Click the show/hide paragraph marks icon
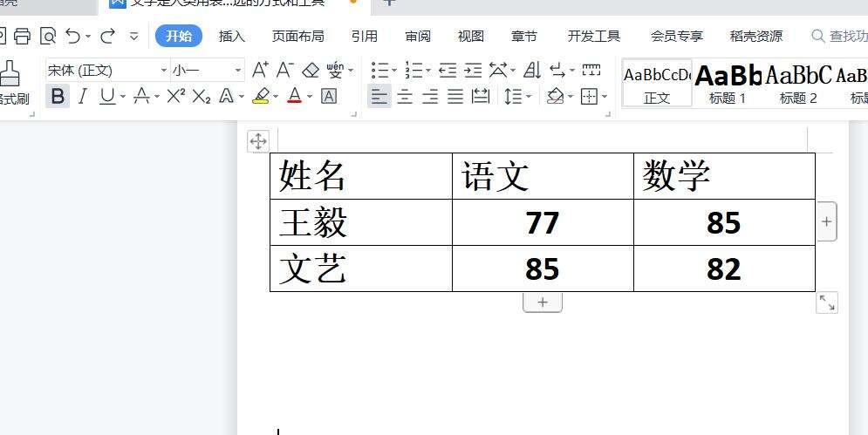The width and height of the screenshot is (868, 435). coord(557,71)
